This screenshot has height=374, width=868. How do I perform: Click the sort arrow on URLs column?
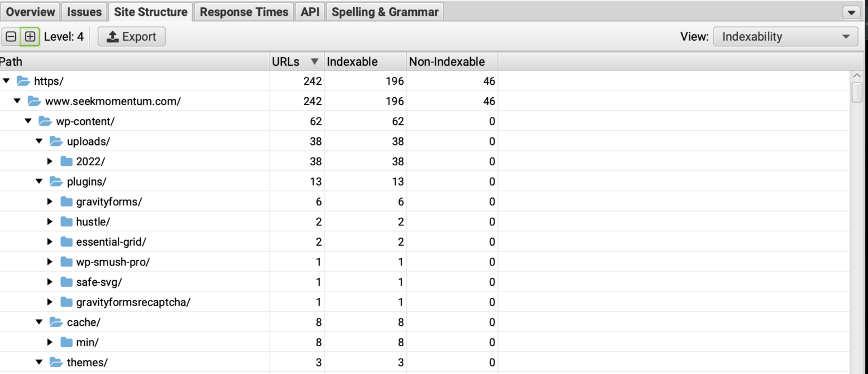pos(314,61)
